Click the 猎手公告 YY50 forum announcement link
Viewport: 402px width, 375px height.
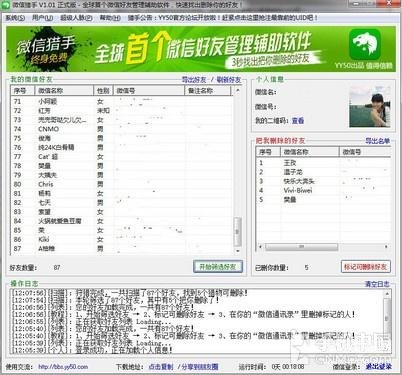pyautogui.click(x=223, y=18)
